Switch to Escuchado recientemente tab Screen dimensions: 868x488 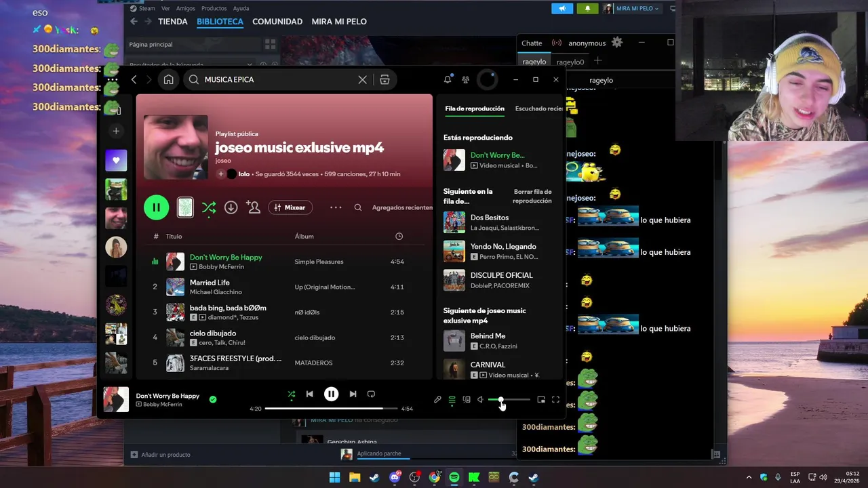tap(539, 108)
